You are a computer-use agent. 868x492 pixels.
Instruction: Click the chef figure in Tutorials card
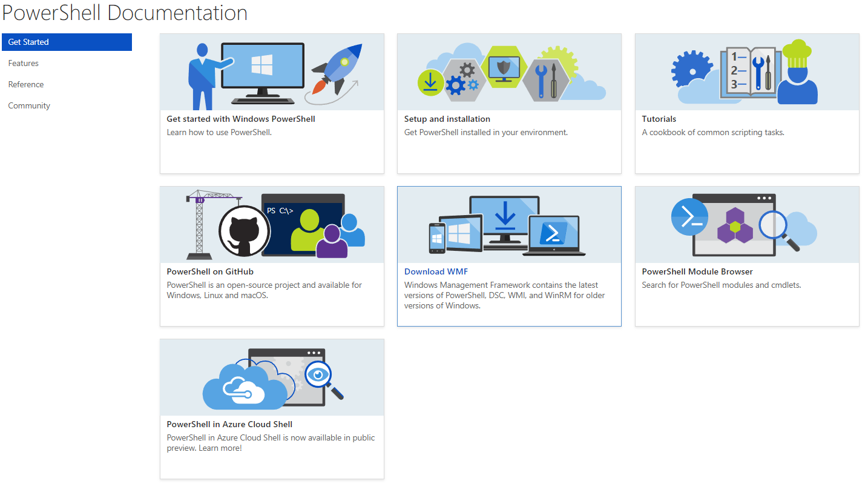pyautogui.click(x=797, y=73)
